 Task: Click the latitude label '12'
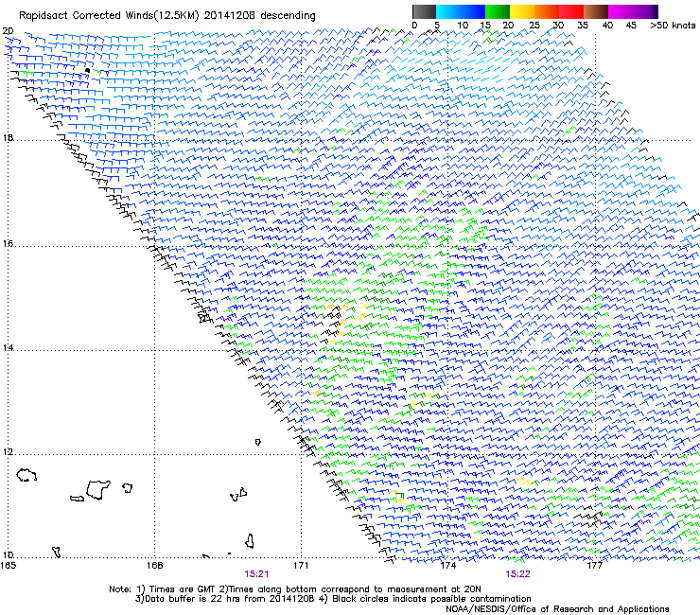click(x=8, y=451)
